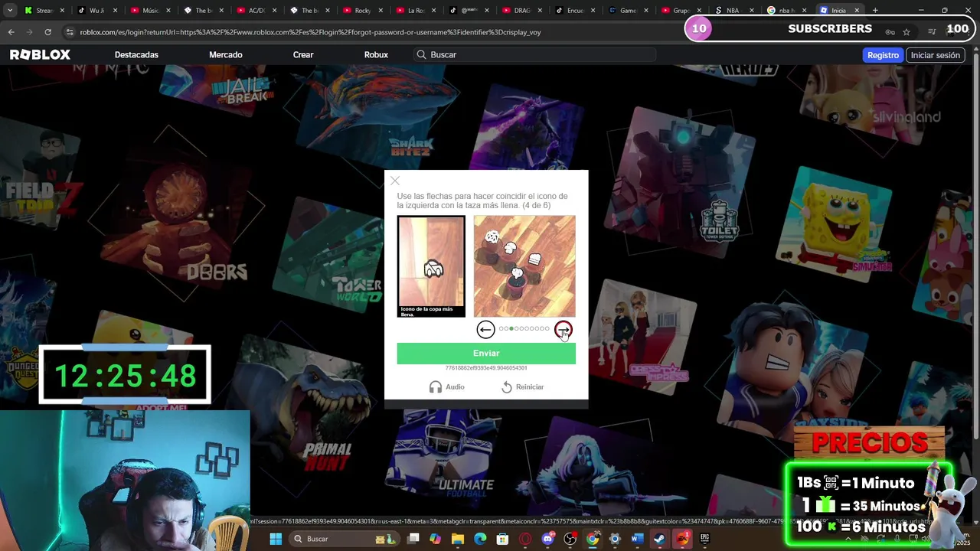Image resolution: width=980 pixels, height=551 pixels.
Task: Open Microsoft Word from the taskbar
Action: click(x=637, y=539)
